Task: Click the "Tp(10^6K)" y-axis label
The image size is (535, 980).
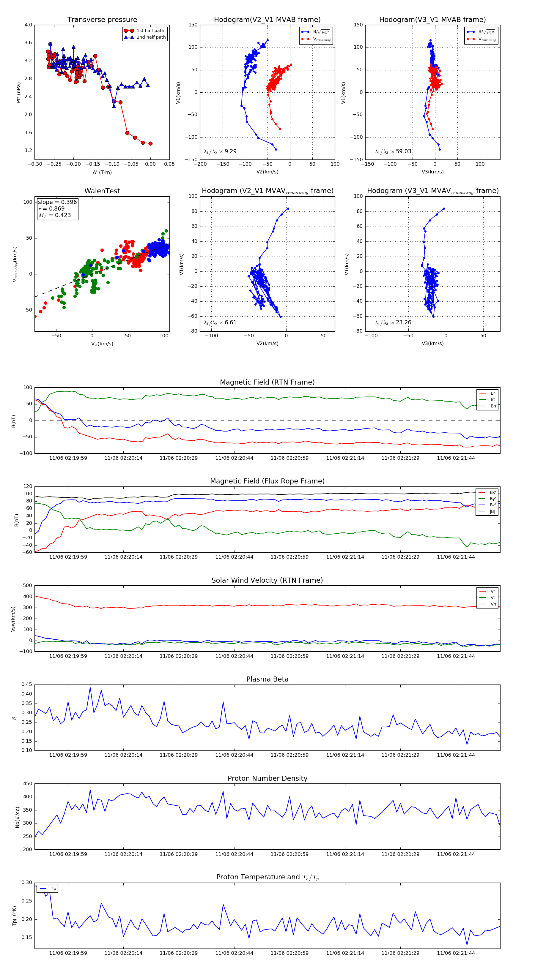Action: click(15, 916)
